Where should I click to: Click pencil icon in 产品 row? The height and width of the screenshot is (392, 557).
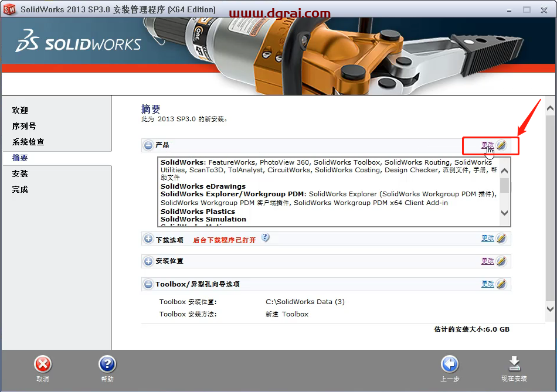tap(501, 145)
